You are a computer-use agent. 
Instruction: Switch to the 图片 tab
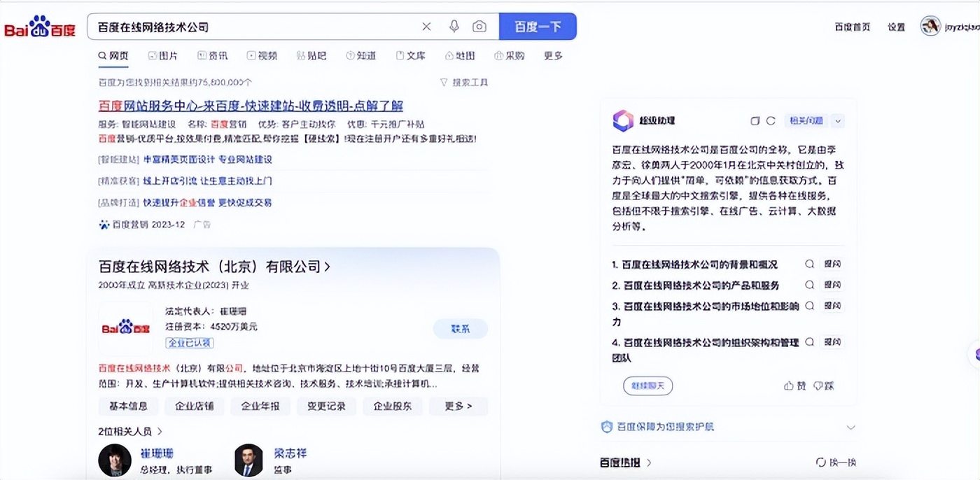(x=163, y=56)
